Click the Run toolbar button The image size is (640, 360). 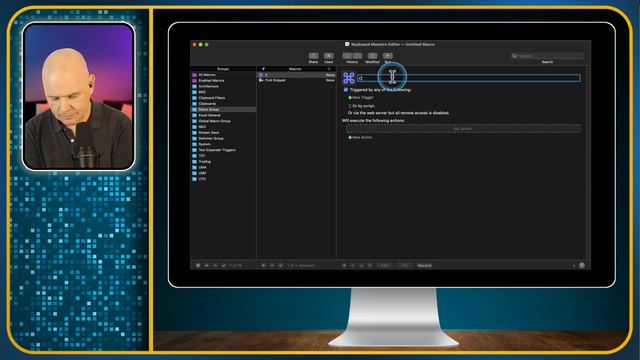tap(388, 56)
